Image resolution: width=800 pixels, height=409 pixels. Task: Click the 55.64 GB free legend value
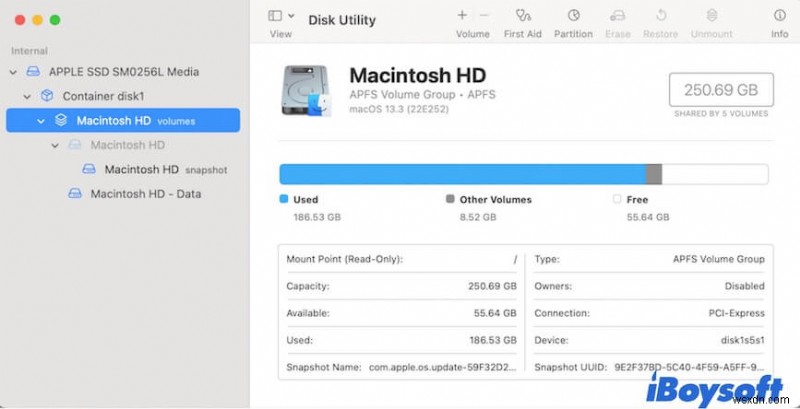click(x=648, y=217)
